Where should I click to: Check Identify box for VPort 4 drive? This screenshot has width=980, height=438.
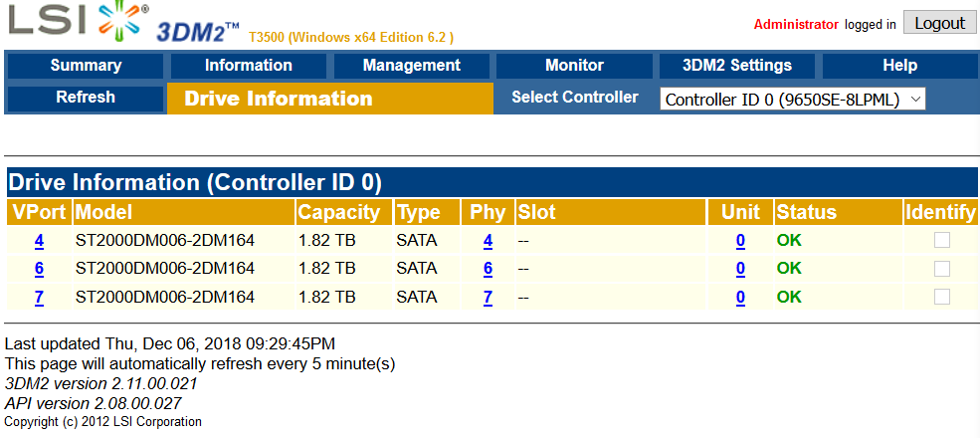point(942,240)
